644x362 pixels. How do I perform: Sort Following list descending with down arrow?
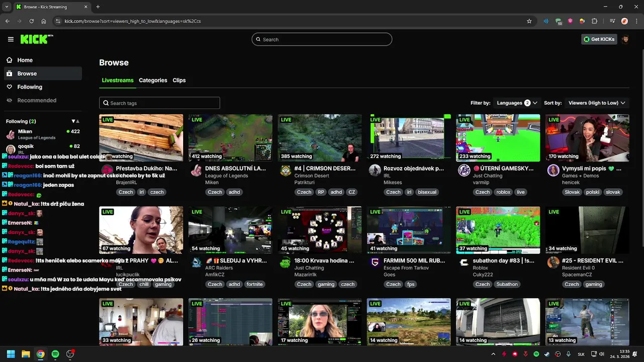click(73, 121)
